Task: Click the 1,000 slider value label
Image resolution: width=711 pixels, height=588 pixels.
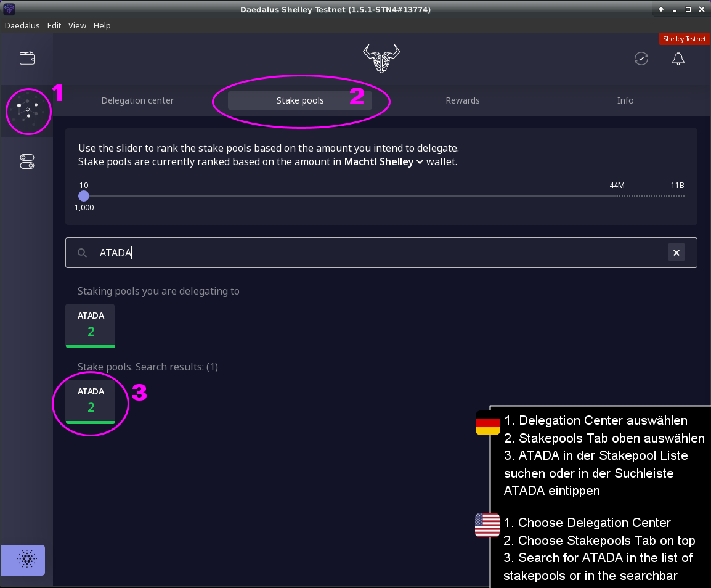Action: click(84, 207)
